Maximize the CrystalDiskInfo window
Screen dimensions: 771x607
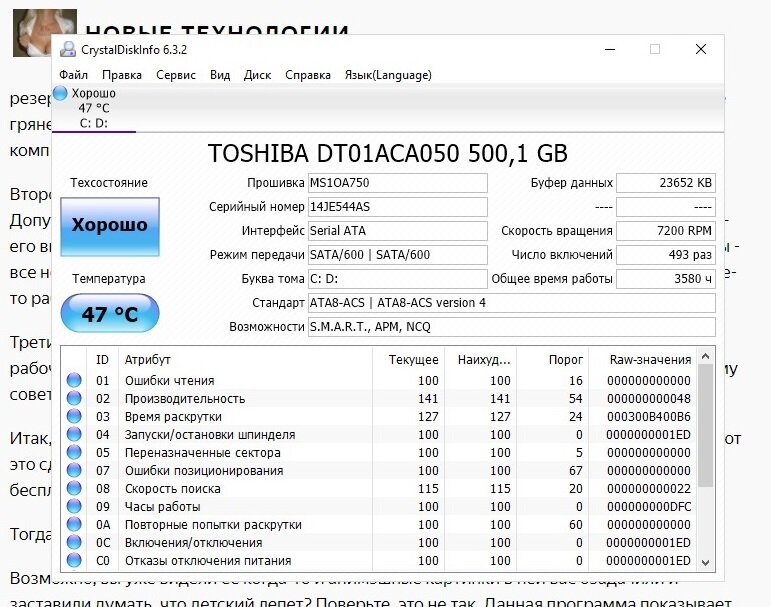point(655,49)
